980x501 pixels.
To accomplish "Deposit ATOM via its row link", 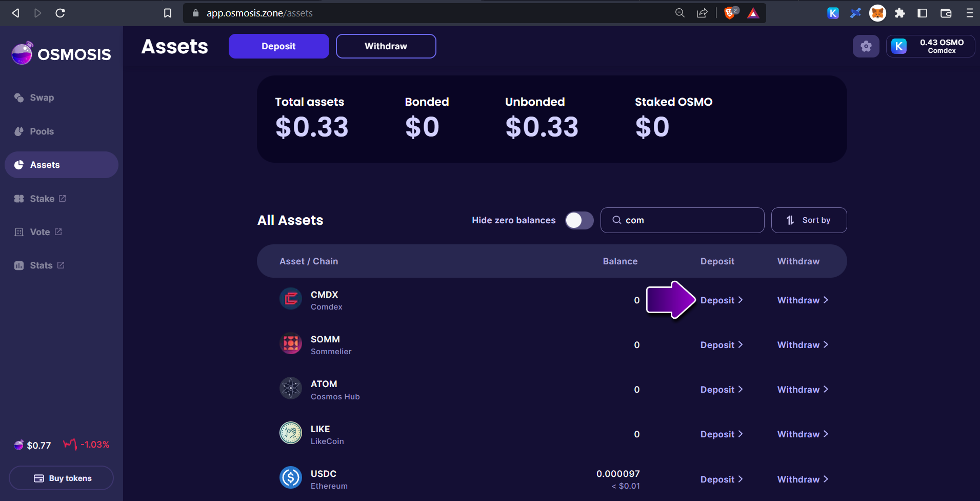I will click(x=722, y=390).
